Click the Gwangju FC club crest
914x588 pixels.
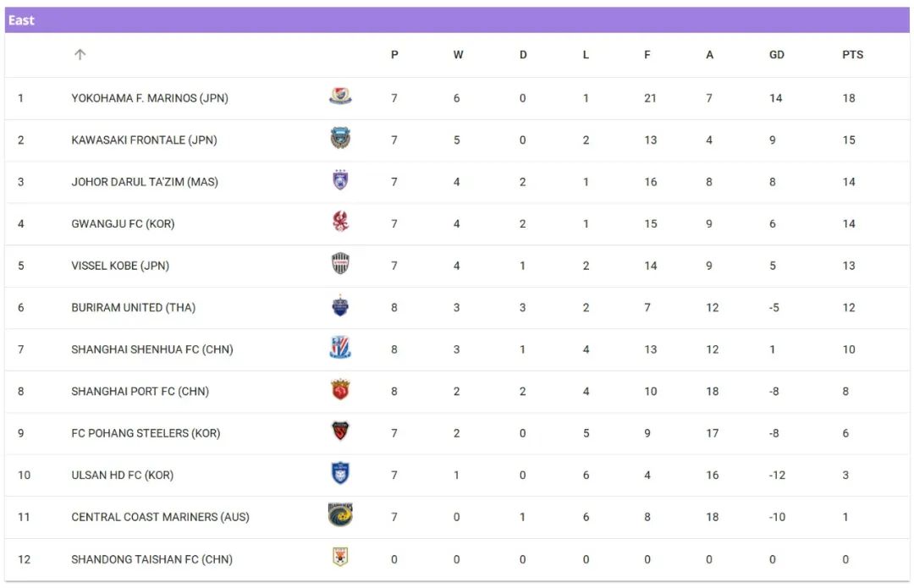coord(340,223)
